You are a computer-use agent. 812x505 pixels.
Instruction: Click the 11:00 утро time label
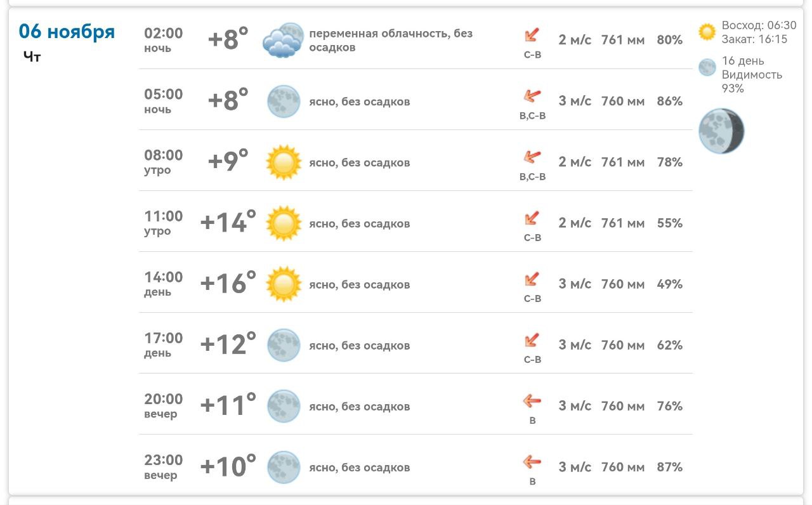click(x=163, y=223)
